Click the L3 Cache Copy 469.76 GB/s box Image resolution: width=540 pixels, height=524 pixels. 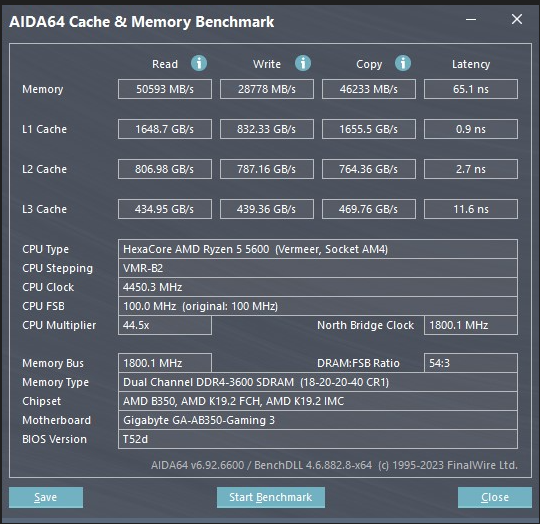[369, 209]
